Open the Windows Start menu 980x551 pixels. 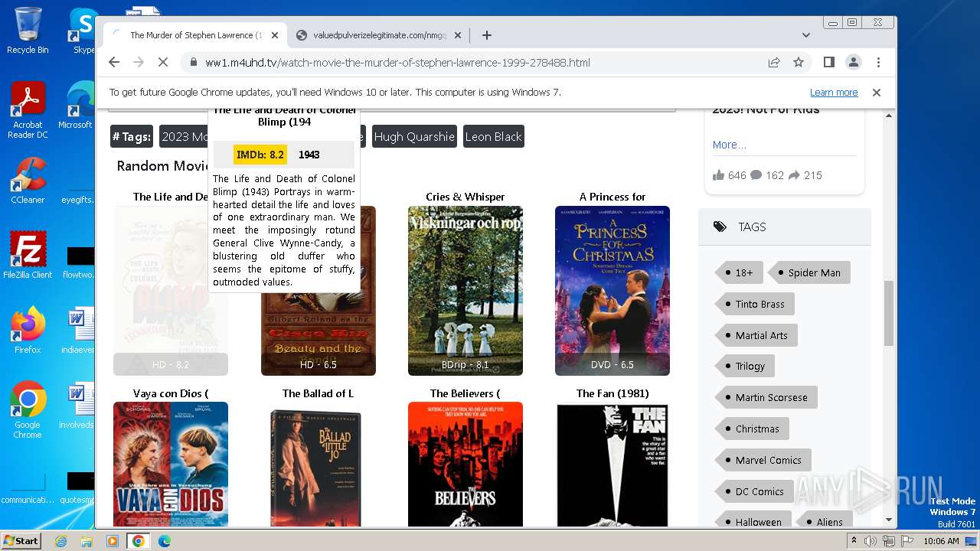tap(21, 540)
